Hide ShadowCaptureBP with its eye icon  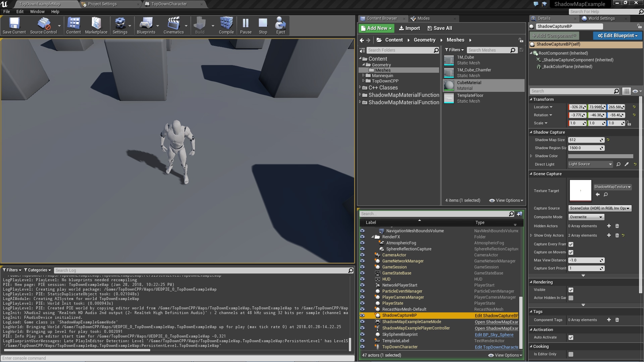[362, 315]
